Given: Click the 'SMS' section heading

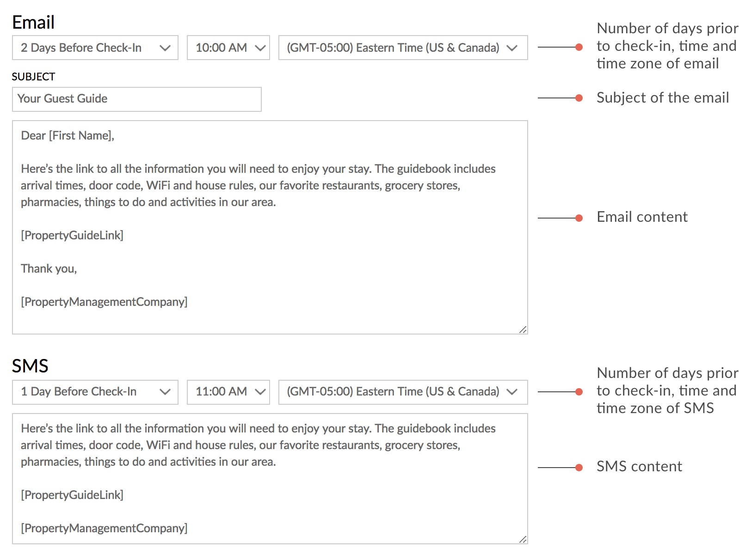Looking at the screenshot, I should point(30,366).
